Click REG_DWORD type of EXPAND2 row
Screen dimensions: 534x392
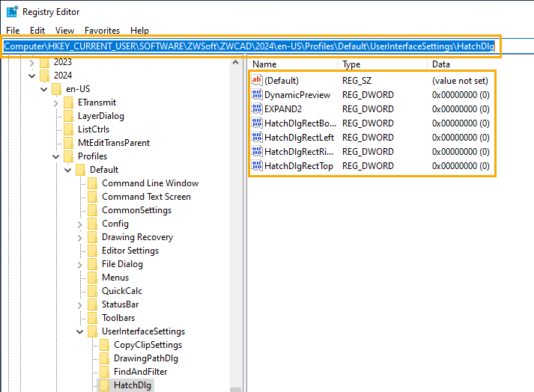coord(368,109)
